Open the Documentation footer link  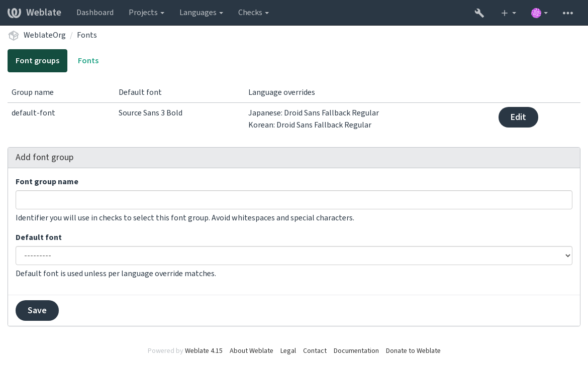click(x=356, y=350)
